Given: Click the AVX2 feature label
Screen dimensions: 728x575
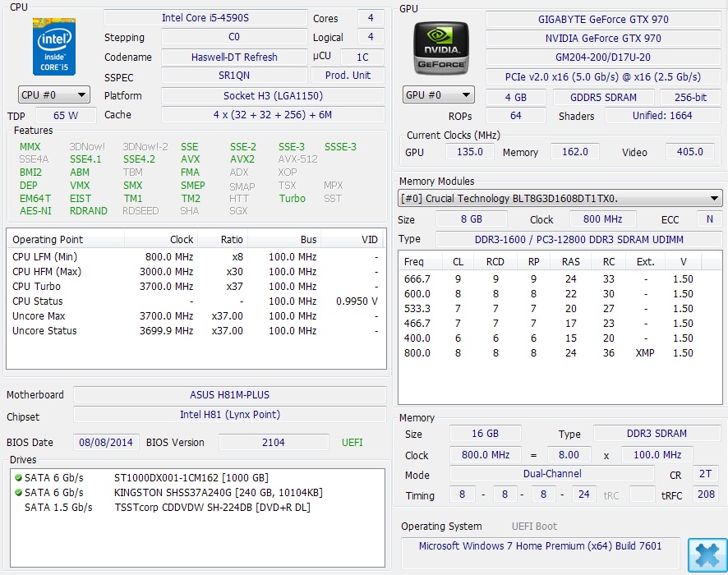Looking at the screenshot, I should [242, 159].
